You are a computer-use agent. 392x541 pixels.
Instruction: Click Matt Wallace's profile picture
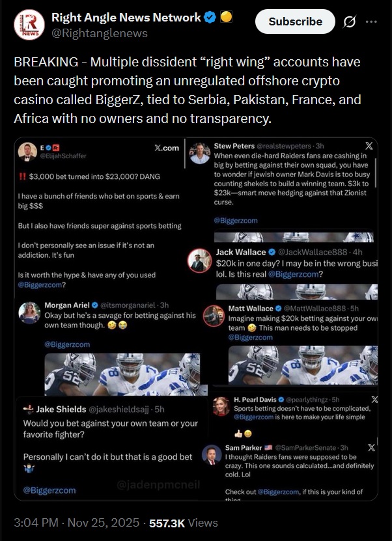[213, 316]
